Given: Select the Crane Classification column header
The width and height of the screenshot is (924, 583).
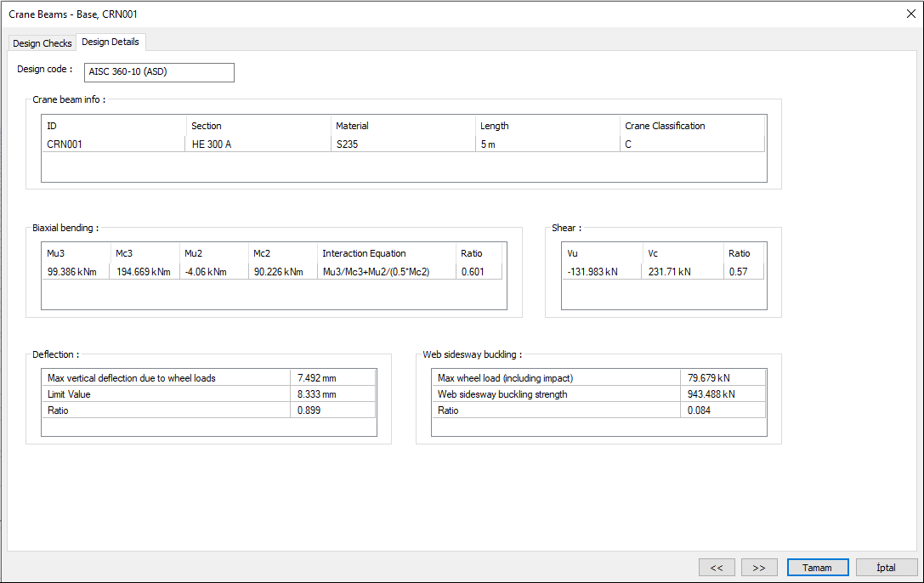Looking at the screenshot, I should point(665,126).
